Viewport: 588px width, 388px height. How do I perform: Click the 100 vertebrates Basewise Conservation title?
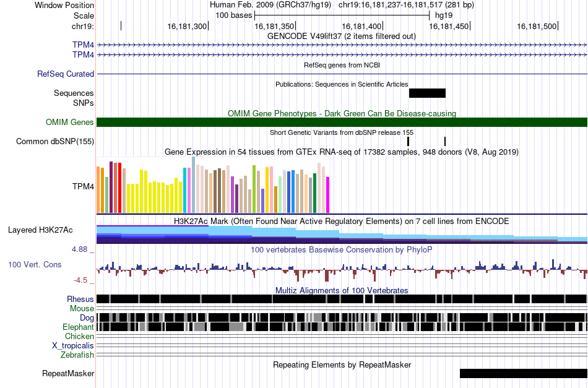click(x=342, y=249)
